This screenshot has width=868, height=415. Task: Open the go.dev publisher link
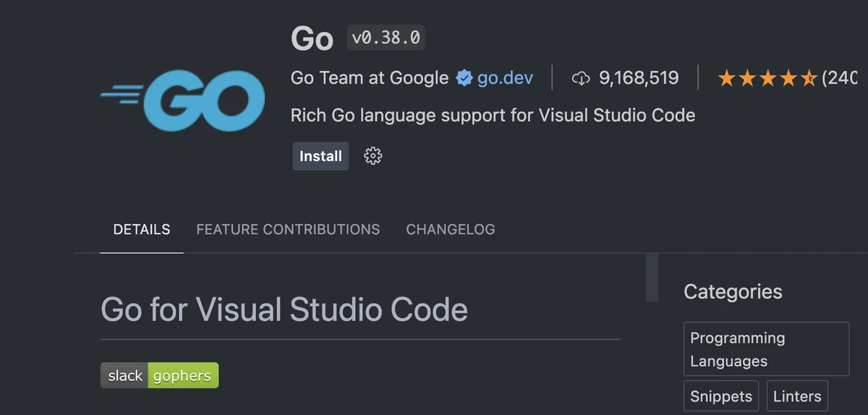[x=505, y=78]
